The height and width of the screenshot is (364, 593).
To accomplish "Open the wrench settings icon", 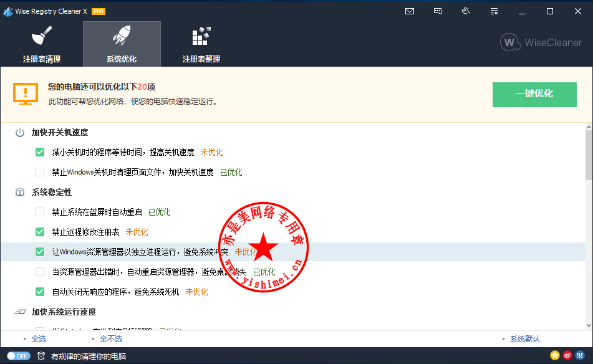I will (466, 11).
